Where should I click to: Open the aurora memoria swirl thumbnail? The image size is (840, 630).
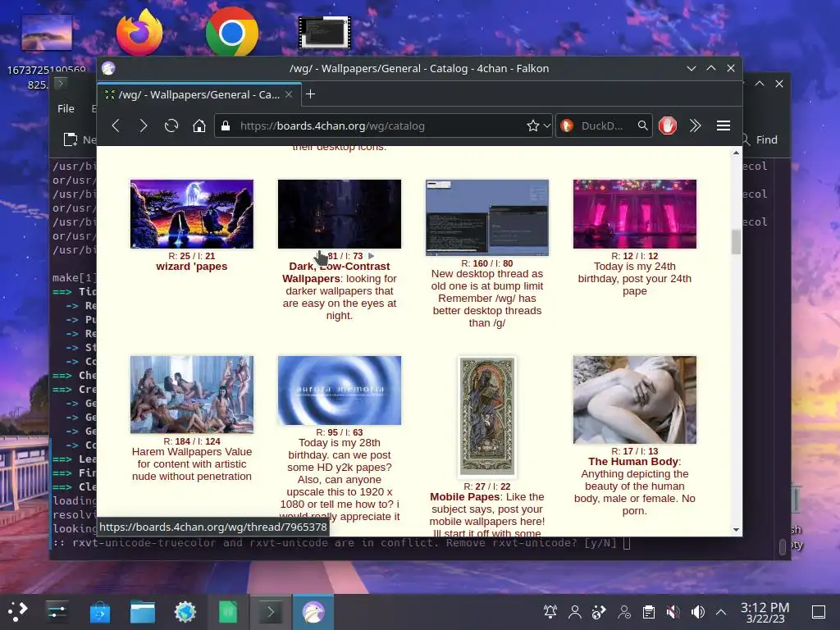[339, 390]
